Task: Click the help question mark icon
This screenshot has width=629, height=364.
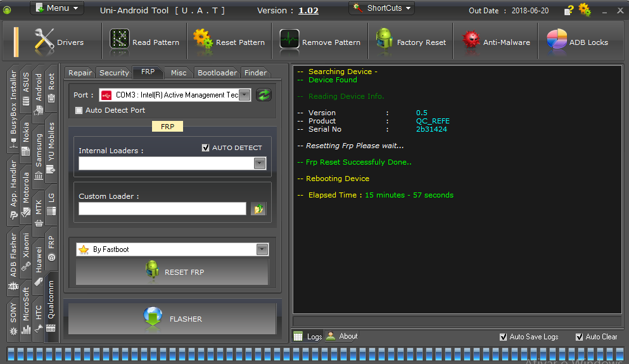Action: click(x=568, y=10)
